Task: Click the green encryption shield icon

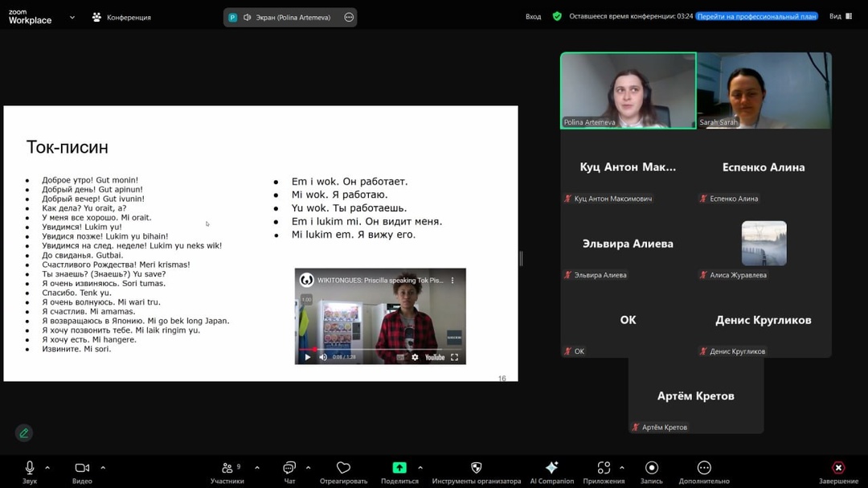Action: click(x=557, y=16)
